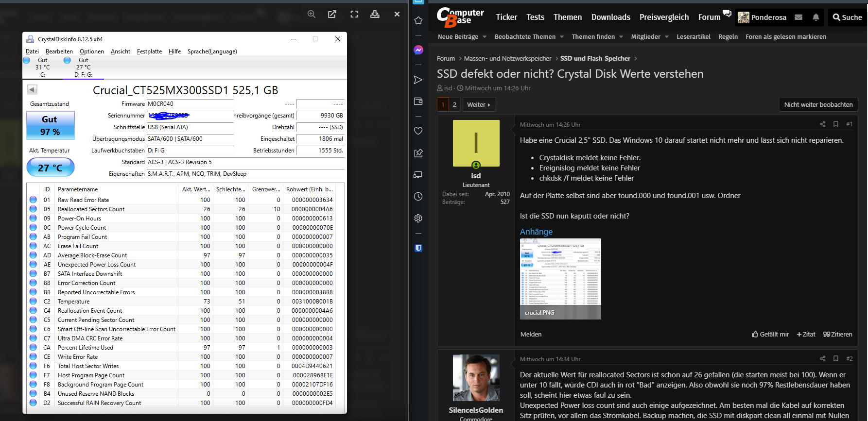Share post #2 via the share icon

click(823, 359)
